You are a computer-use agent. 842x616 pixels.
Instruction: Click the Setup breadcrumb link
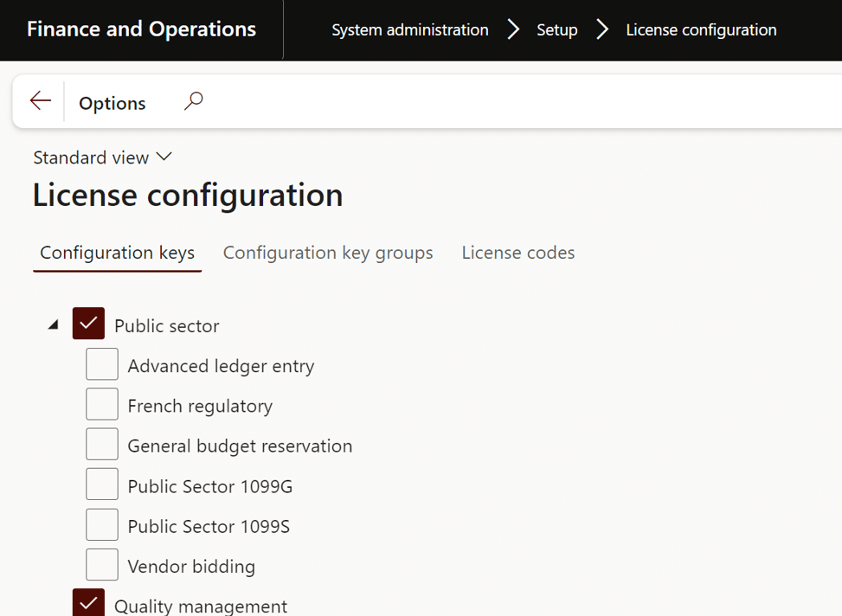pyautogui.click(x=556, y=30)
